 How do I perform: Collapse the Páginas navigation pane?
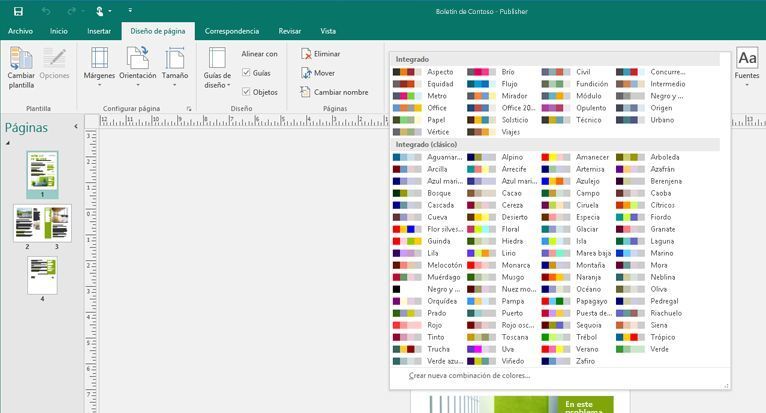(77, 128)
